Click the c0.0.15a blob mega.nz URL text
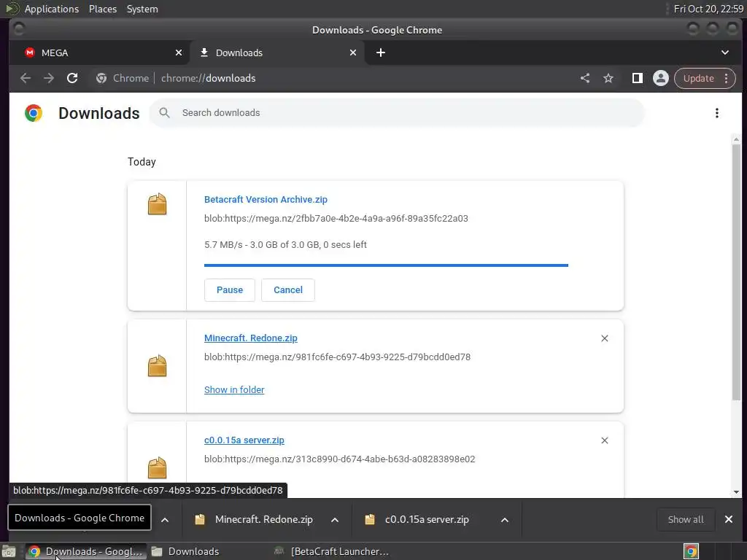 [339, 459]
